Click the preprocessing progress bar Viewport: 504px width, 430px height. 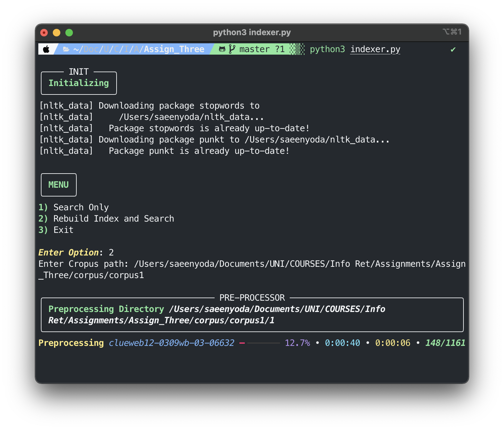point(260,343)
